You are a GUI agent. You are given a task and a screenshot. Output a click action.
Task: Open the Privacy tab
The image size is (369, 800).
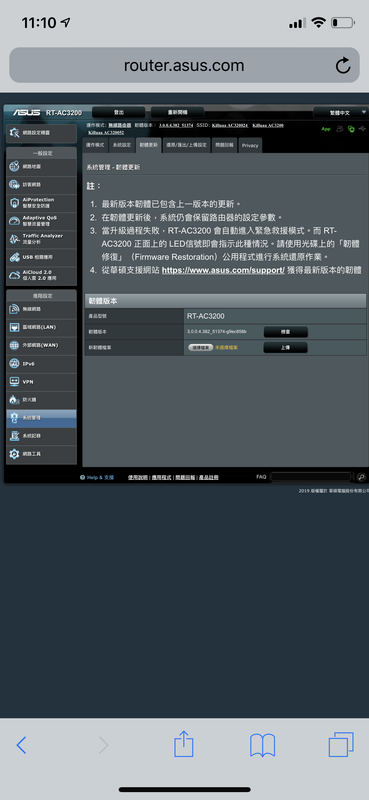click(x=250, y=145)
